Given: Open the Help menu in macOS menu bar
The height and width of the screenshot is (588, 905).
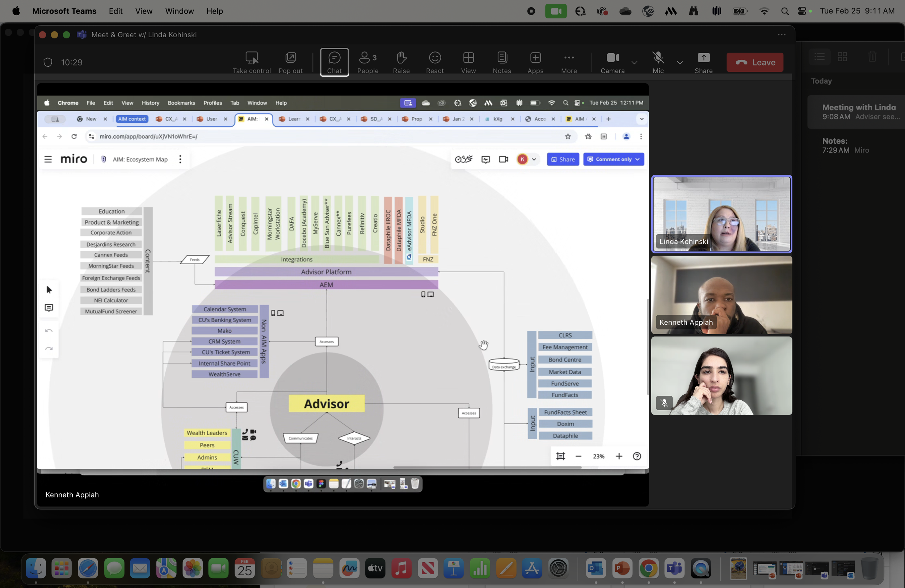Looking at the screenshot, I should click(x=214, y=11).
